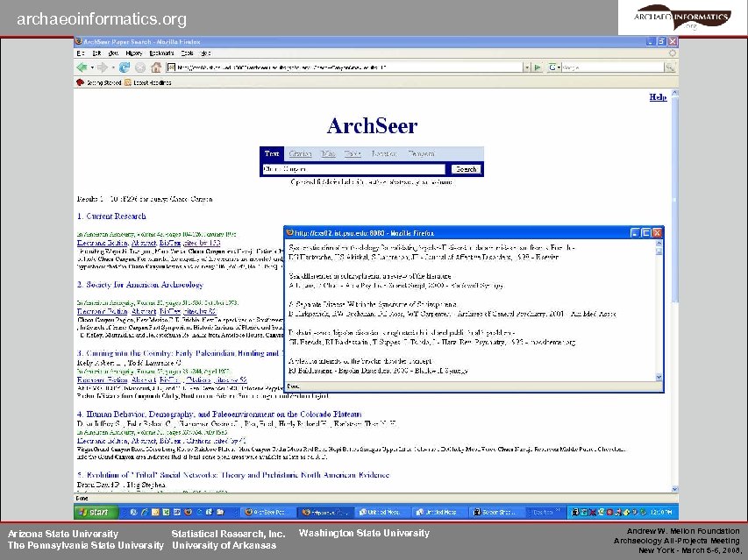Open the Back button history dropdown
This screenshot has height=560, width=748.
point(92,67)
